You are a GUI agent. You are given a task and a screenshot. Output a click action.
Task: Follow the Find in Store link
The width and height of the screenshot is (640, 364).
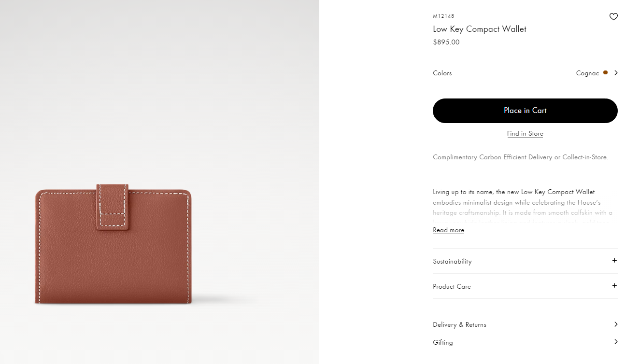click(525, 134)
